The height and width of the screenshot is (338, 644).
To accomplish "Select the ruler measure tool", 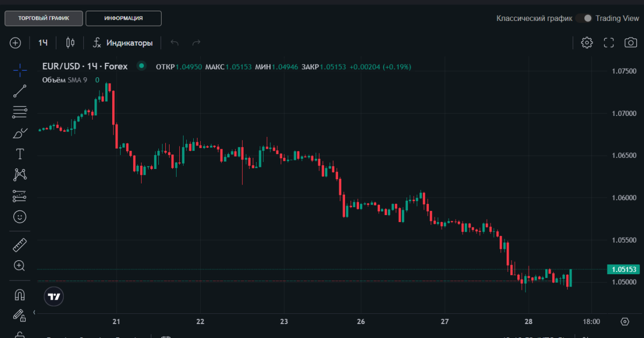I will (x=20, y=245).
